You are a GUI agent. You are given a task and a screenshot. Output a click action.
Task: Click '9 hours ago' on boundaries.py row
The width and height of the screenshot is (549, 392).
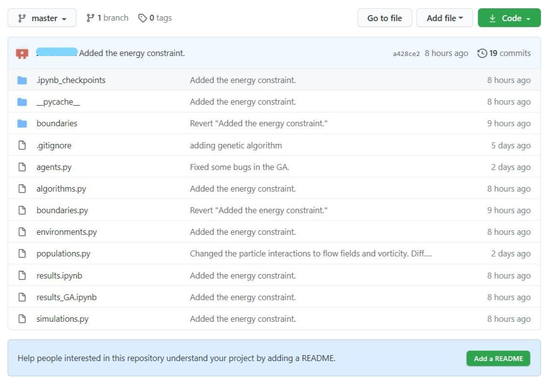[x=509, y=210]
